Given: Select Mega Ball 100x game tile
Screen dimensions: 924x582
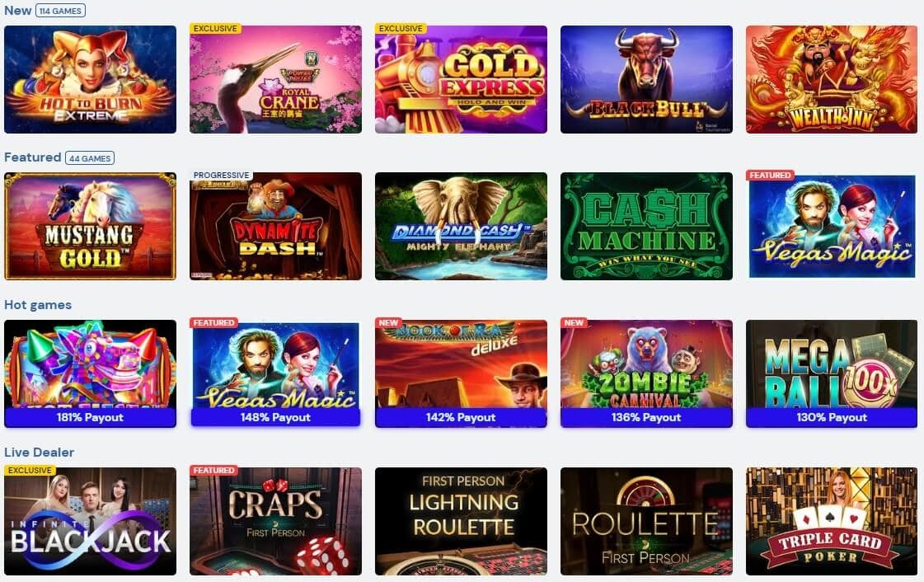Looking at the screenshot, I should [832, 373].
